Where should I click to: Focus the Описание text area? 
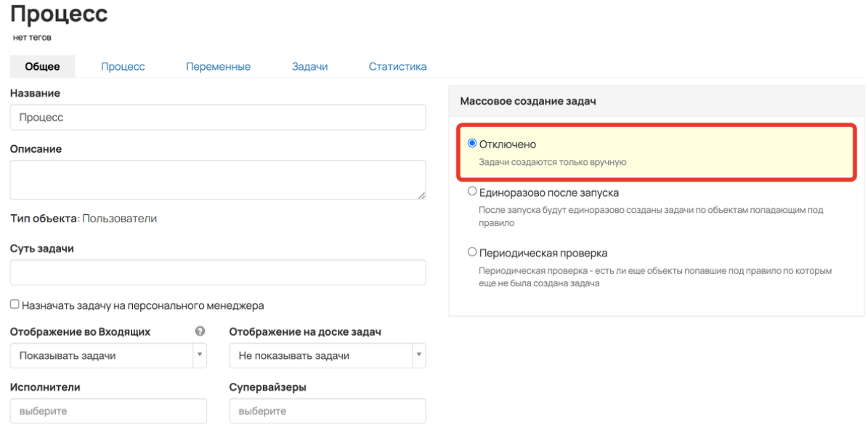pos(218,180)
